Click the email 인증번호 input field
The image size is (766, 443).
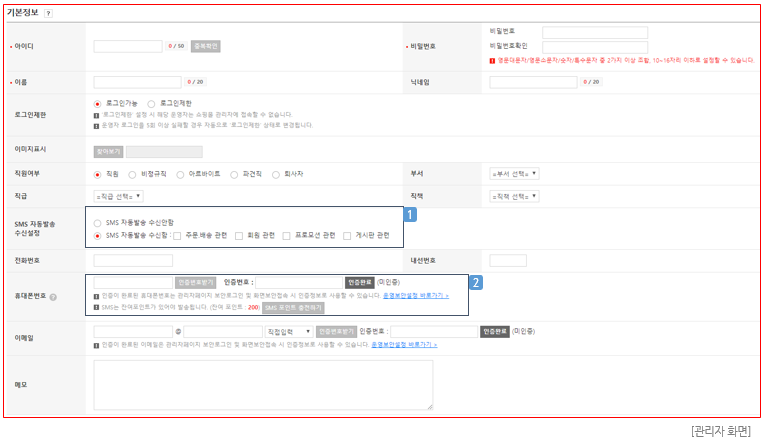pyautogui.click(x=434, y=332)
